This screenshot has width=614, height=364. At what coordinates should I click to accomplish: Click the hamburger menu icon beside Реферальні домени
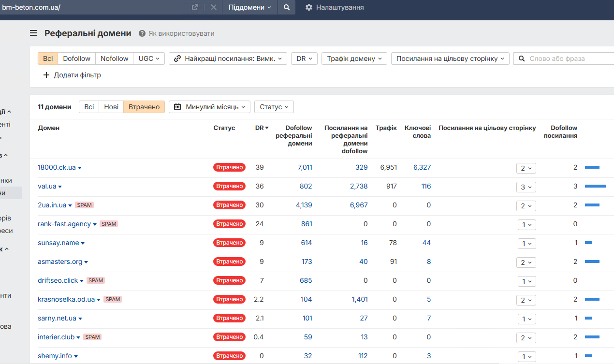33,33
